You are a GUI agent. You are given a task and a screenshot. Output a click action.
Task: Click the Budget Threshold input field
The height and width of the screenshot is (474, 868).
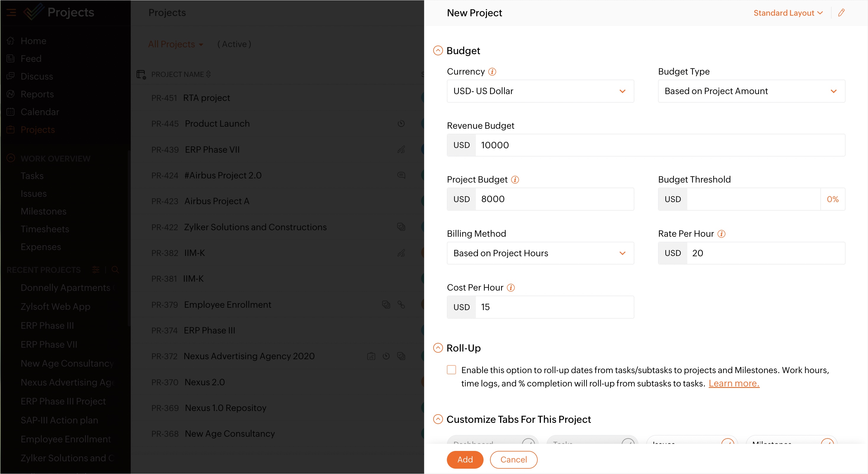[753, 199]
